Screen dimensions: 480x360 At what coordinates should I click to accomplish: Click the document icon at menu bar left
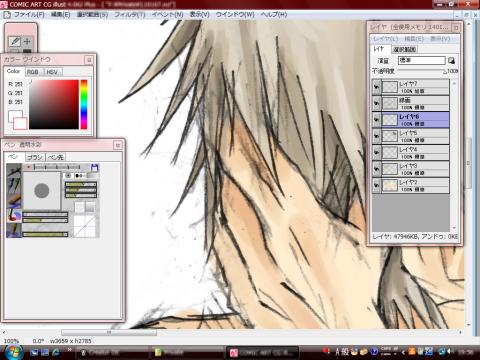(7, 15)
